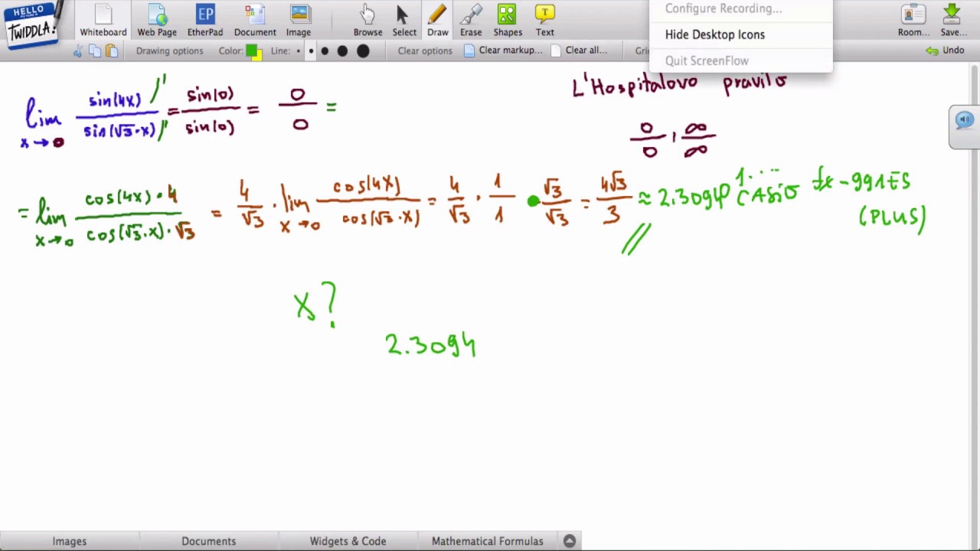980x551 pixels.
Task: Open the Image tab
Action: pos(299,21)
